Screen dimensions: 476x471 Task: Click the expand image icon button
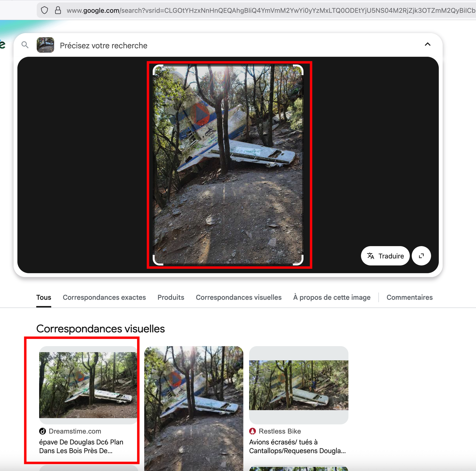(x=421, y=256)
